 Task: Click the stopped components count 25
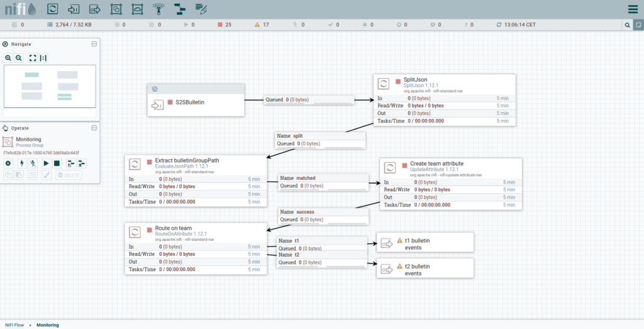click(x=225, y=25)
